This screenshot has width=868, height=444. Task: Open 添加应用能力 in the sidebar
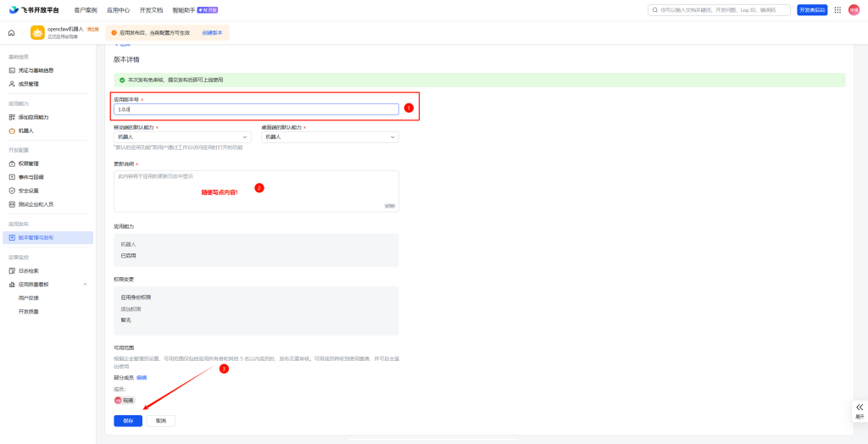coord(33,117)
